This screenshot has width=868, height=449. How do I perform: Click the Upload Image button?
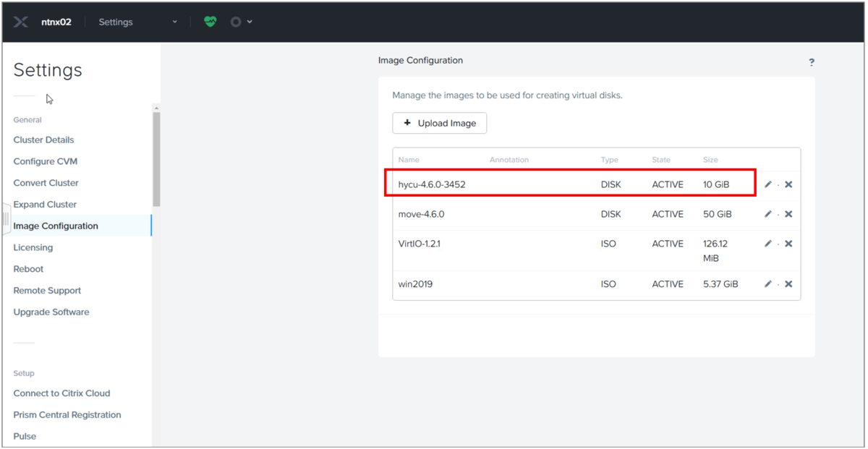440,123
